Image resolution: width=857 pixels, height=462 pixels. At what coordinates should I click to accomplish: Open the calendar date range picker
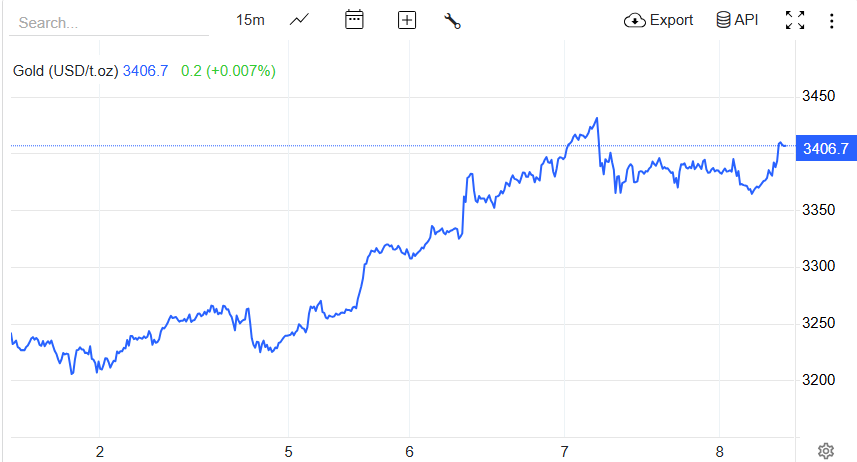tap(354, 20)
